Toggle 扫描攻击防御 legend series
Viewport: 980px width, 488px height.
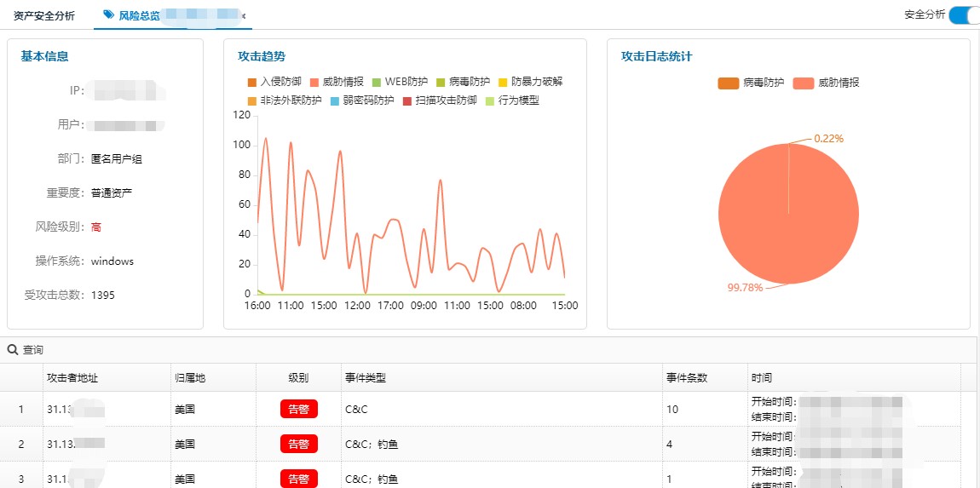pyautogui.click(x=440, y=100)
